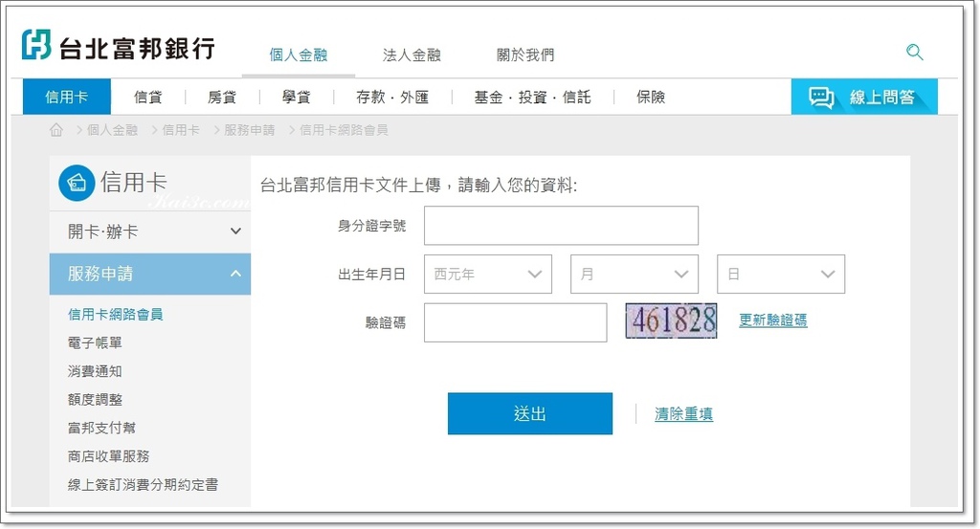This screenshot has height=529, width=980.
Task: Collapse the 服務申請 sidebar section
Action: [x=150, y=274]
